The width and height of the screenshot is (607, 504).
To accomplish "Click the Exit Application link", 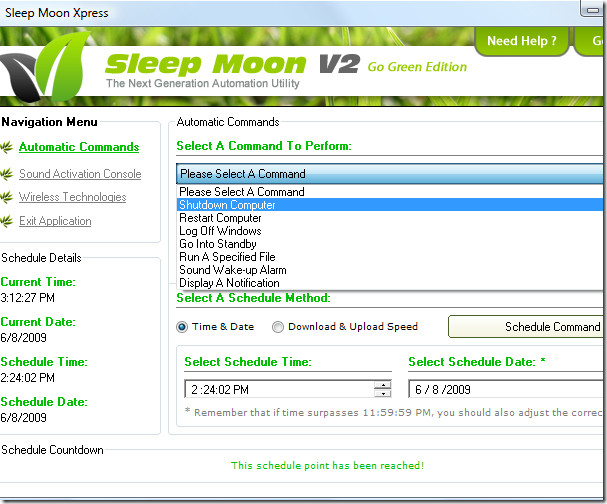I will (55, 221).
